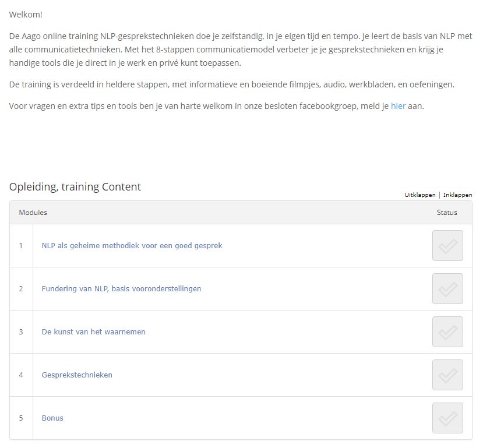Viewport: 483px width, 448px height.
Task: Open the Bonus module
Action: (x=52, y=418)
